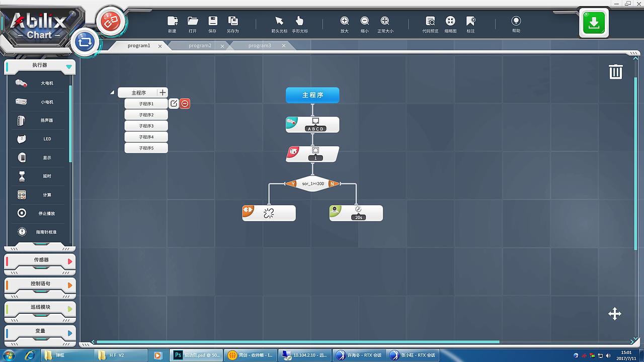Select the 计算 calculate block

38,195
